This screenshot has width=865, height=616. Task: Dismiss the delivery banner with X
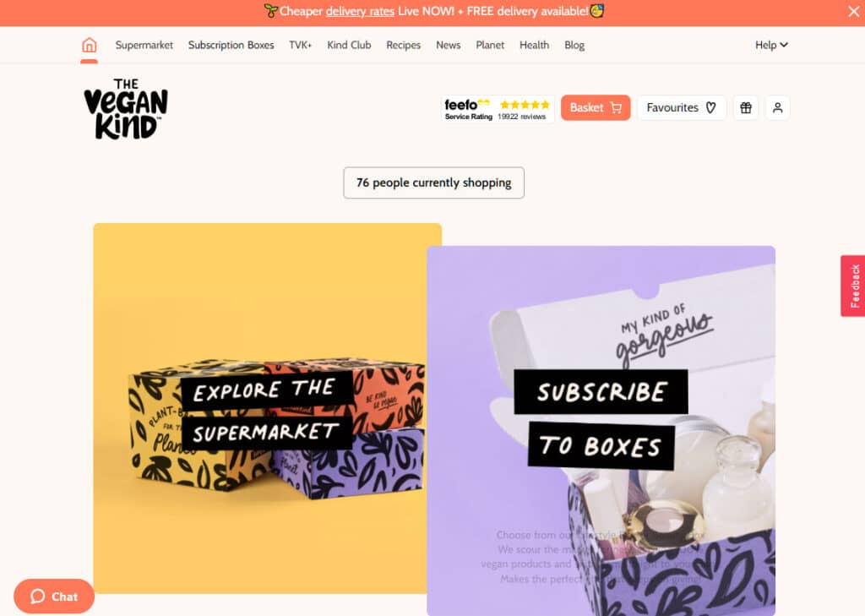click(x=853, y=11)
